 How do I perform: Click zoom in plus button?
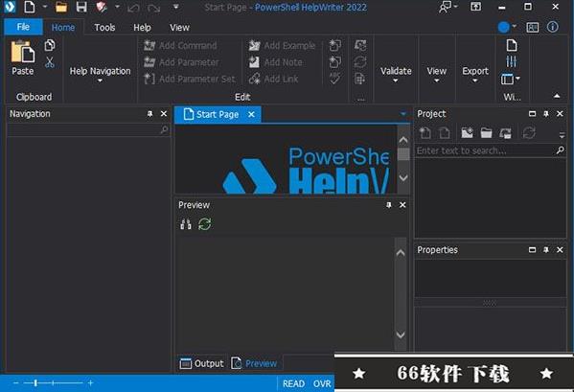[90, 382]
